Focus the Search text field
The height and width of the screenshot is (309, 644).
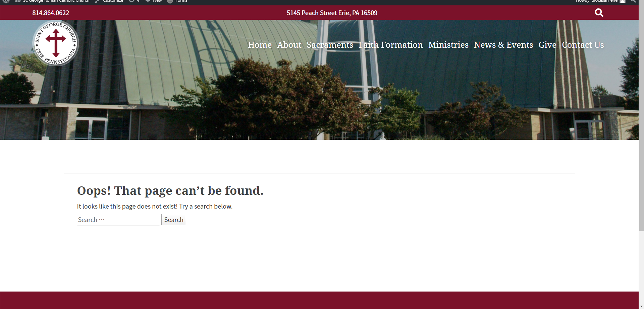point(118,220)
